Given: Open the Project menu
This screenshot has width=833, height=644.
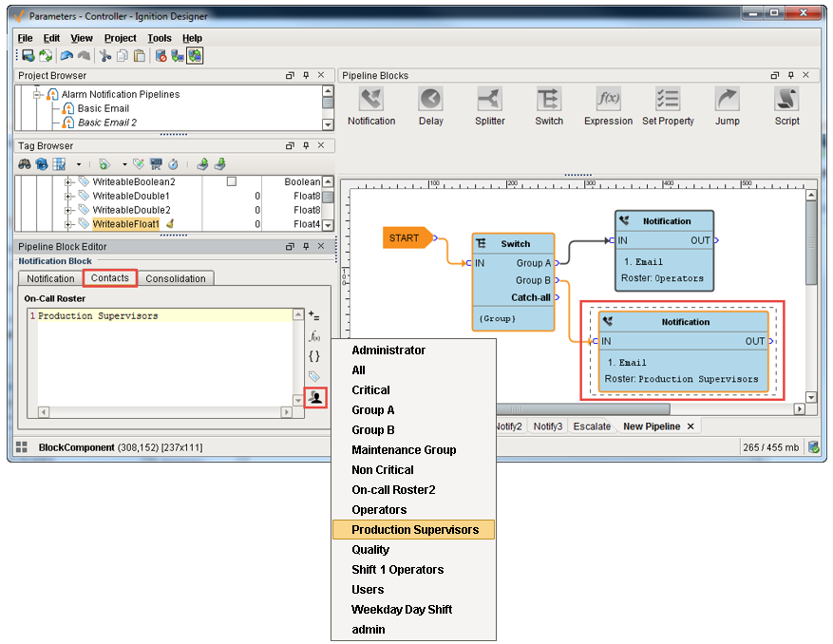Looking at the screenshot, I should pos(120,38).
